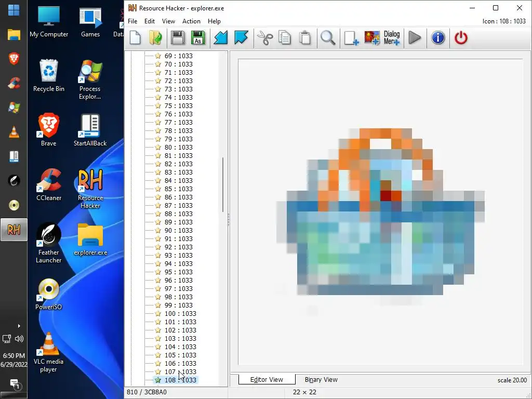The image size is (532, 399).
Task: Click the star icon beside 85 : 1033
Action: point(158,189)
